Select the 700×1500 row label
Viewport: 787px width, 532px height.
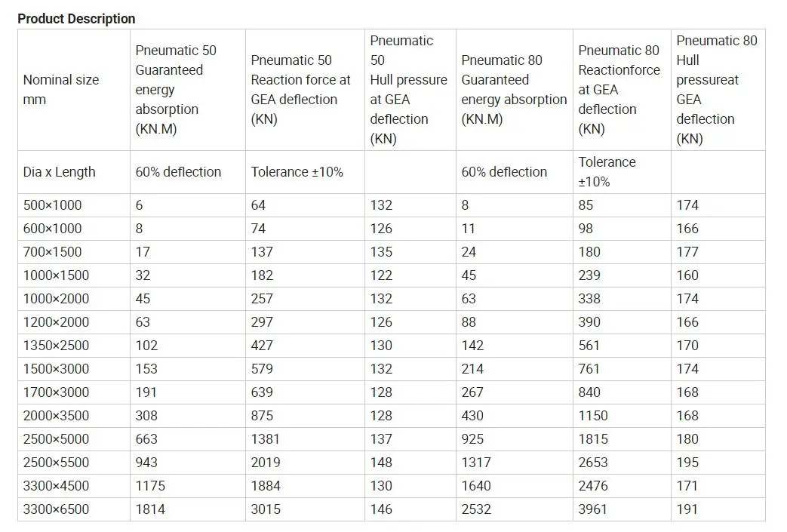pyautogui.click(x=53, y=252)
